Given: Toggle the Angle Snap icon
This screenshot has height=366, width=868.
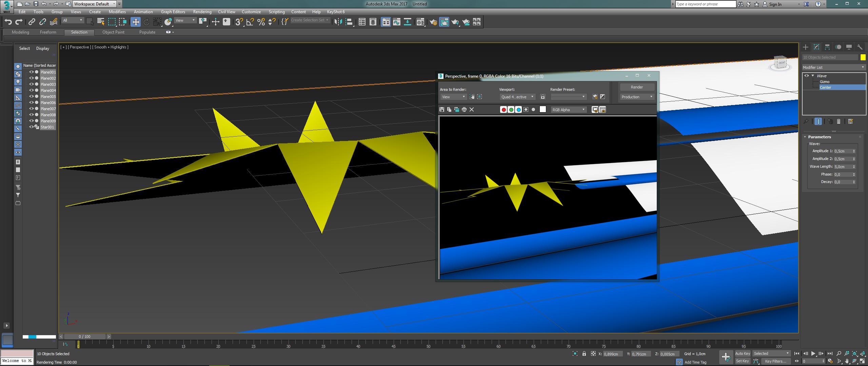Looking at the screenshot, I should click(250, 22).
